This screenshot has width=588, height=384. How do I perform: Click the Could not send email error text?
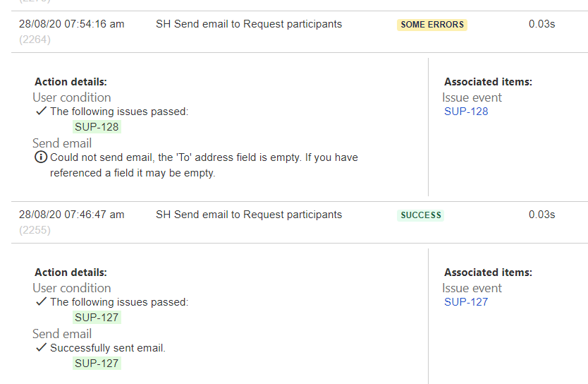204,165
